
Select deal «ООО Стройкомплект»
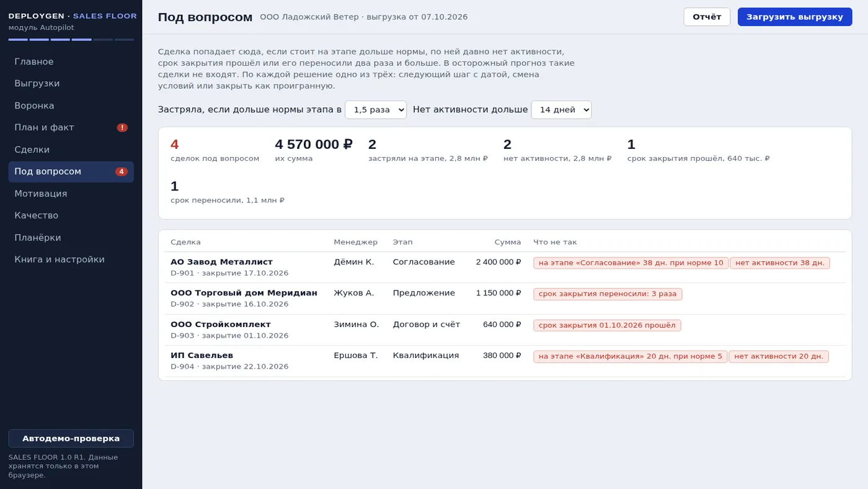pos(221,325)
